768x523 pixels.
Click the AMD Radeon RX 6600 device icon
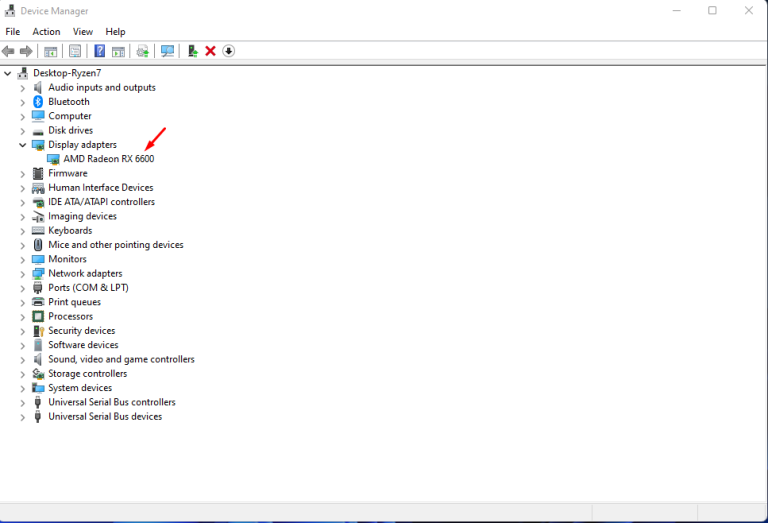pyautogui.click(x=53, y=159)
